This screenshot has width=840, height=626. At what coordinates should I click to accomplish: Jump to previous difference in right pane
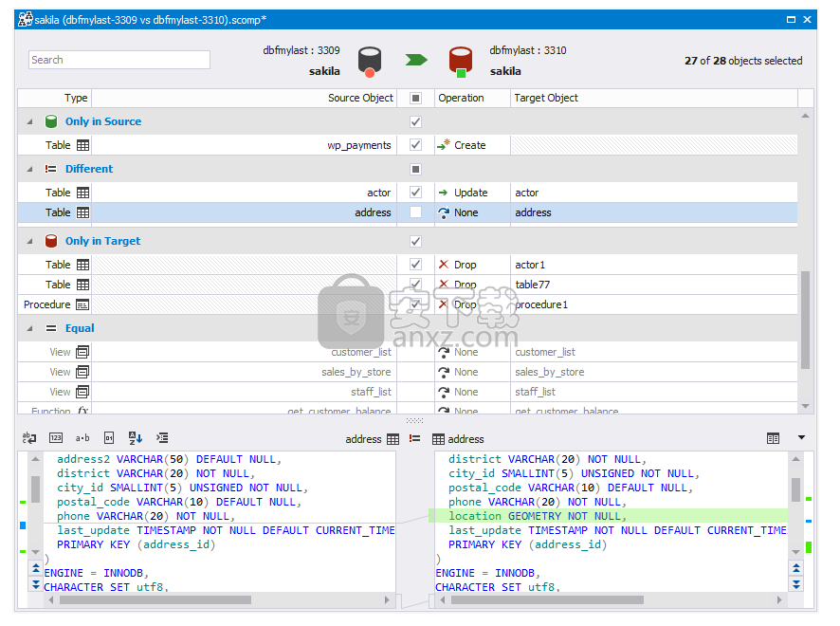pyautogui.click(x=796, y=568)
